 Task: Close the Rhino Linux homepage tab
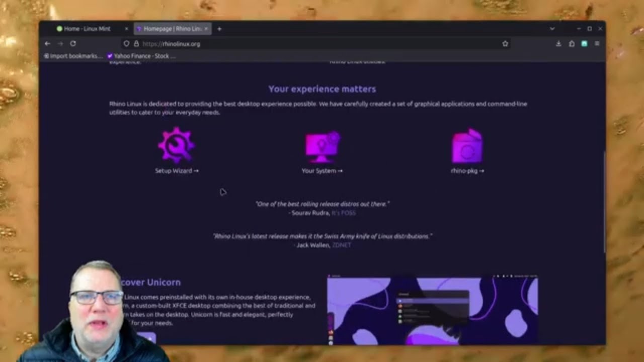coord(206,29)
